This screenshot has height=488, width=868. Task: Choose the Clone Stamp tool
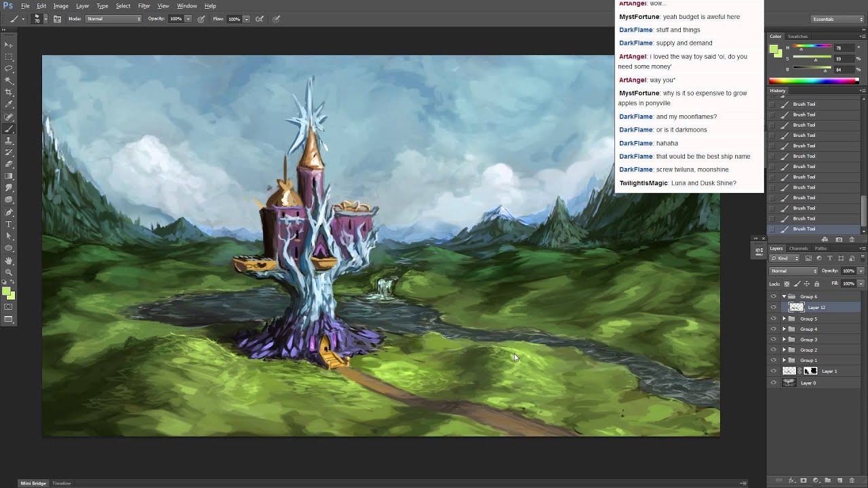pyautogui.click(x=9, y=140)
